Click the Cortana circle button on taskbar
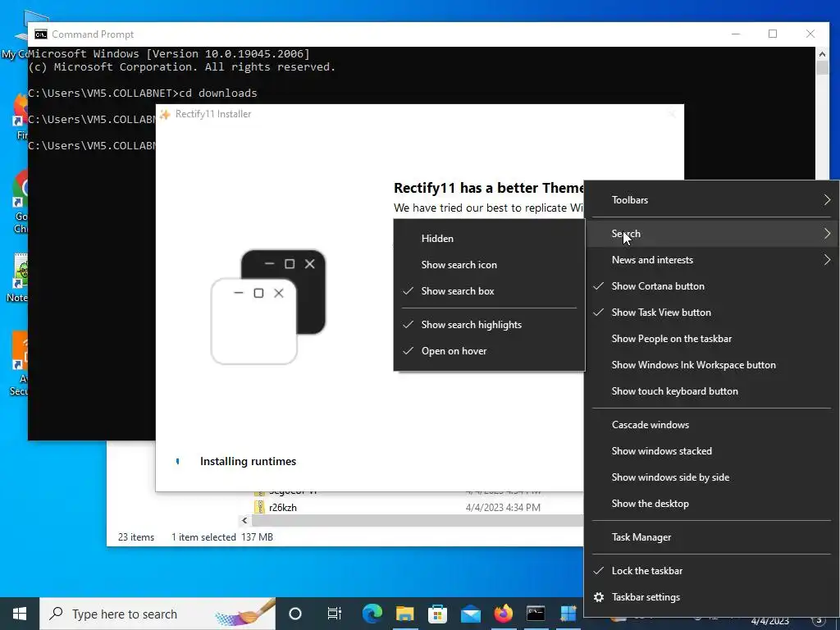 tap(295, 614)
